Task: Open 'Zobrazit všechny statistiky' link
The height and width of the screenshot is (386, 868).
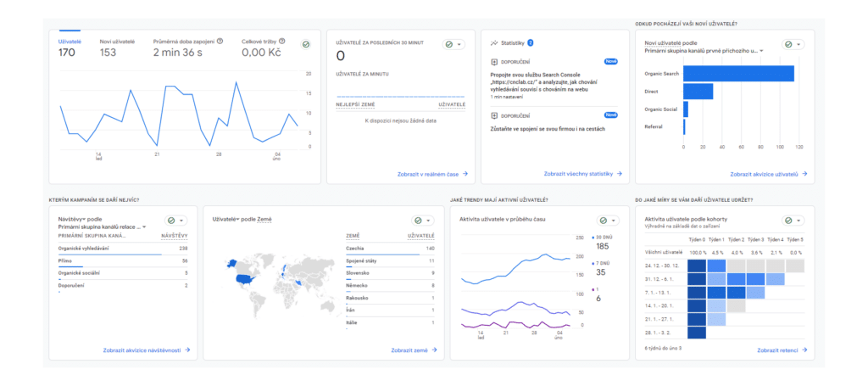Action: coord(583,174)
